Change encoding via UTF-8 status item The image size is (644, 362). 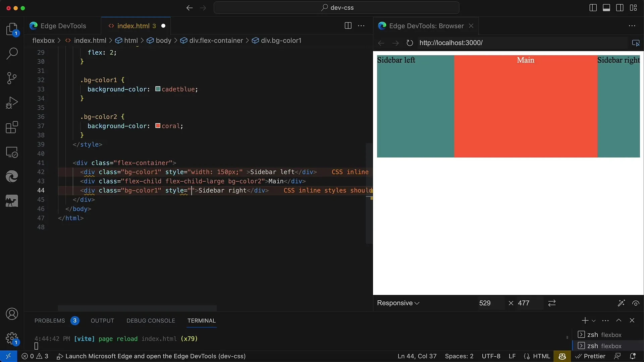click(491, 356)
